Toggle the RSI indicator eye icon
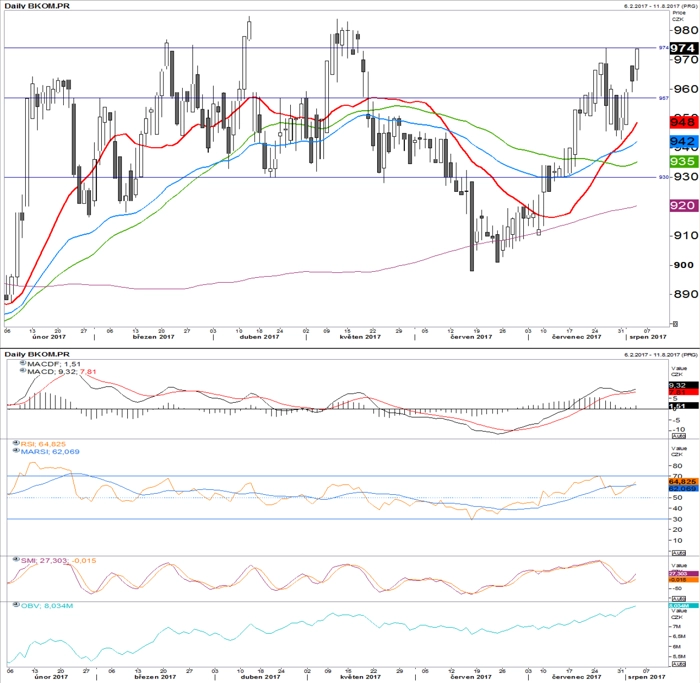Screen dimensions: 700x683 coord(17,443)
